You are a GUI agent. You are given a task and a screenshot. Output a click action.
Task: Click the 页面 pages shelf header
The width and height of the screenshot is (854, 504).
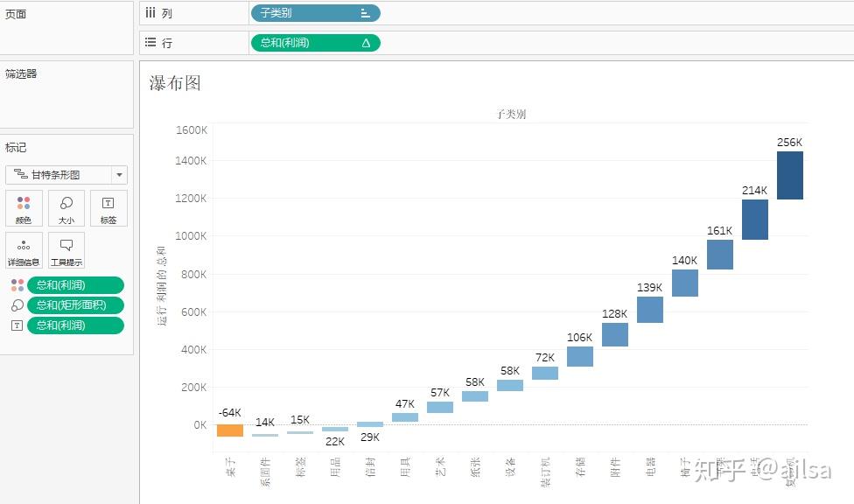pos(16,15)
